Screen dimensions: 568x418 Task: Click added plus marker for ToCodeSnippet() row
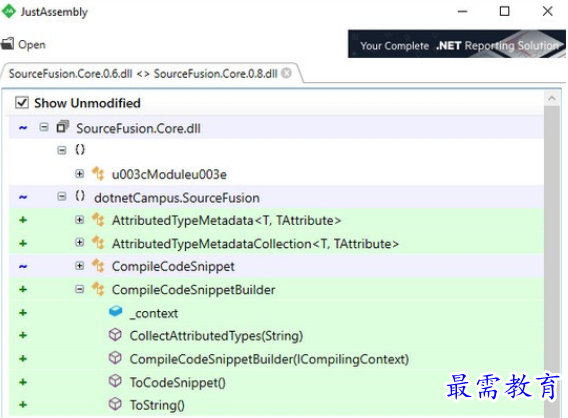23,382
